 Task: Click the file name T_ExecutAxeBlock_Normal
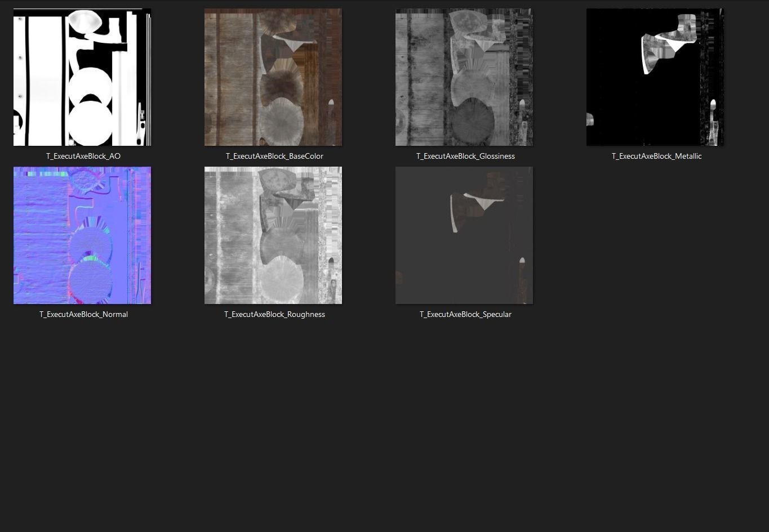83,314
